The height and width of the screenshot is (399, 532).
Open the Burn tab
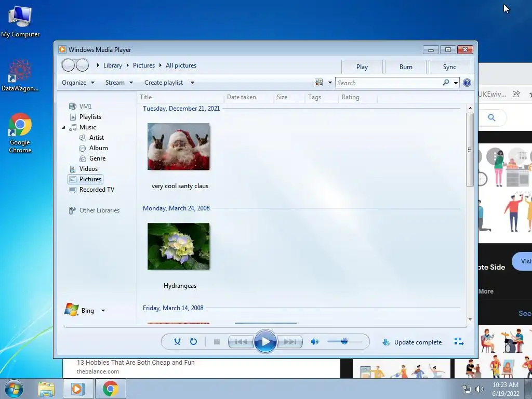406,67
